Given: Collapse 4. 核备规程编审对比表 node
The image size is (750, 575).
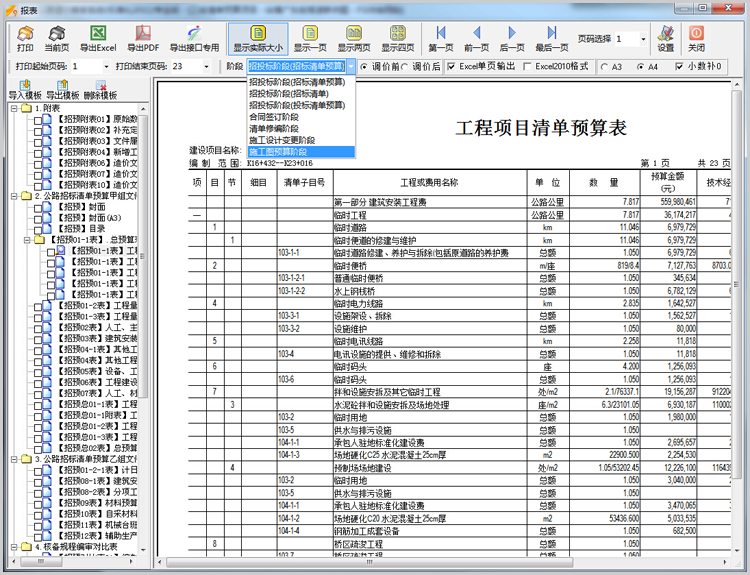Looking at the screenshot, I should pyautogui.click(x=14, y=547).
